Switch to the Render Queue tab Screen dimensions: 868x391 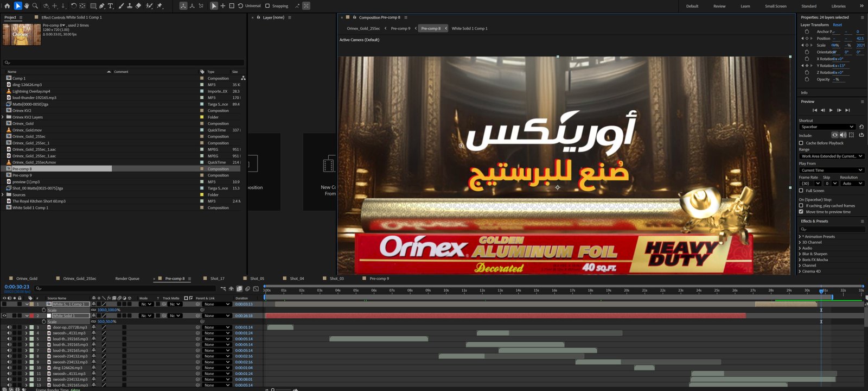(127, 279)
